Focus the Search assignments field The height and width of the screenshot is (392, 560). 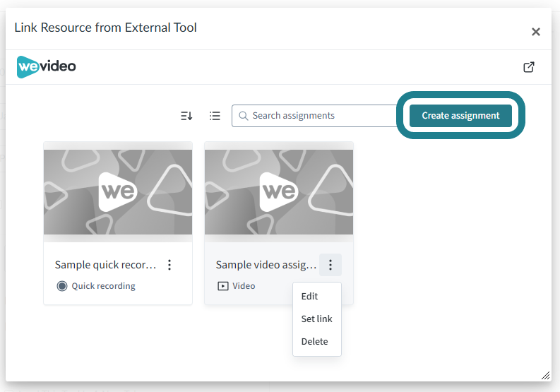(314, 116)
